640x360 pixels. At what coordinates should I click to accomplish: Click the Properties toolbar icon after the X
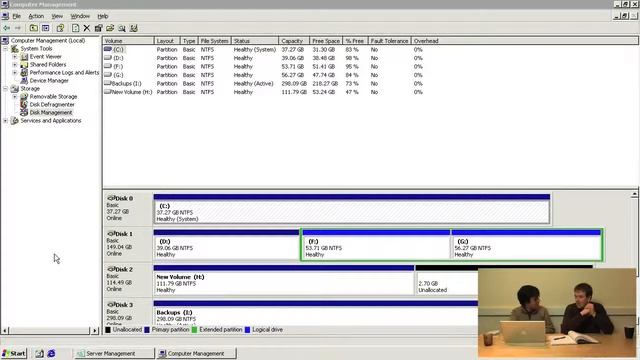pos(98,28)
